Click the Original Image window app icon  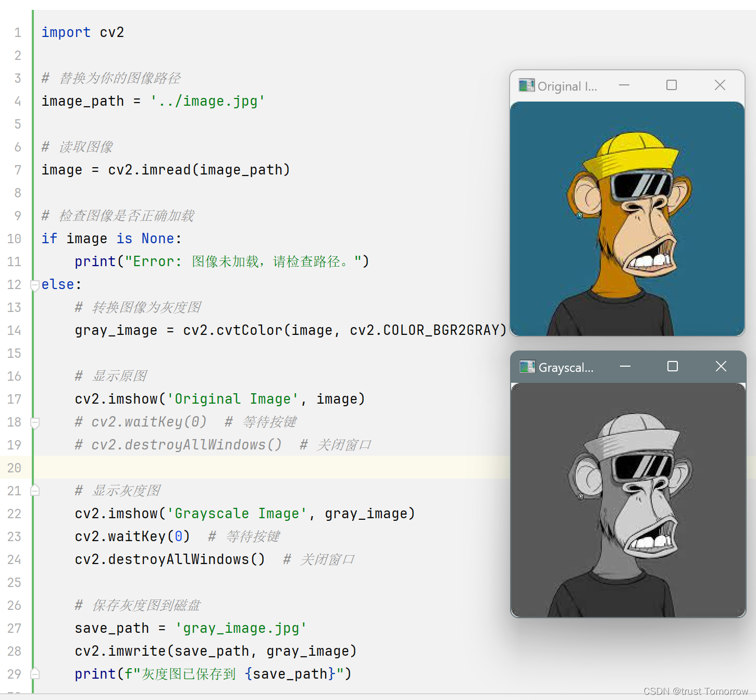[x=526, y=85]
